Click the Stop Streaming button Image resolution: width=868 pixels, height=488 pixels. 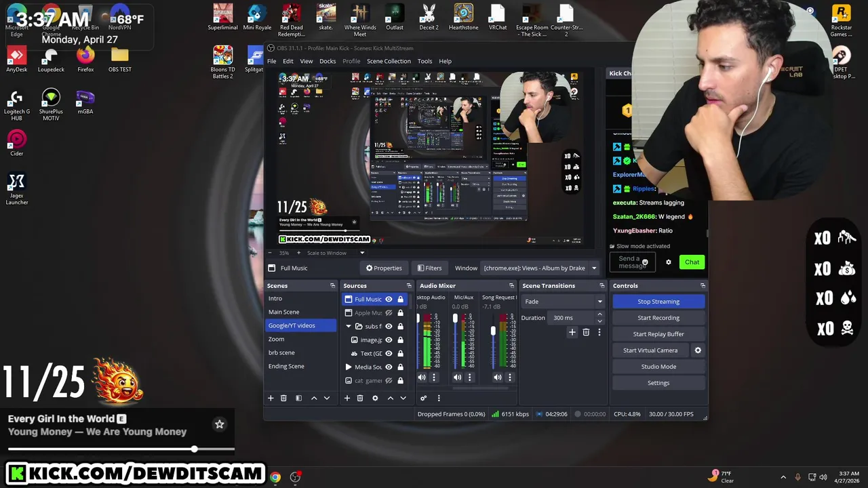[658, 302]
